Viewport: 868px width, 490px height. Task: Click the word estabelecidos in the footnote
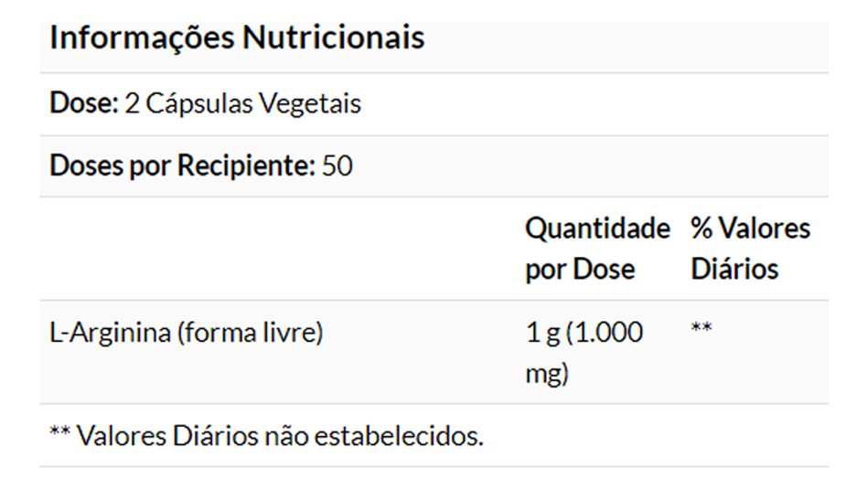click(x=397, y=436)
